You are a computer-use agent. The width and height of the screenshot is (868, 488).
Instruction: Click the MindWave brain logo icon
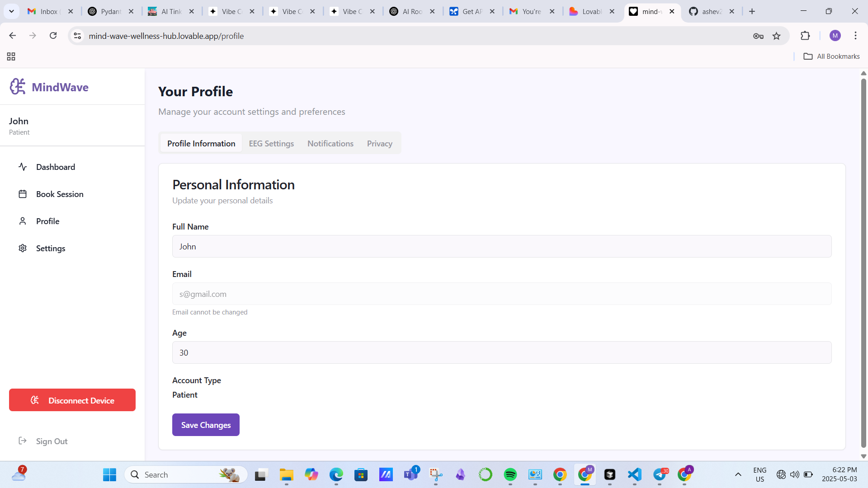18,86
